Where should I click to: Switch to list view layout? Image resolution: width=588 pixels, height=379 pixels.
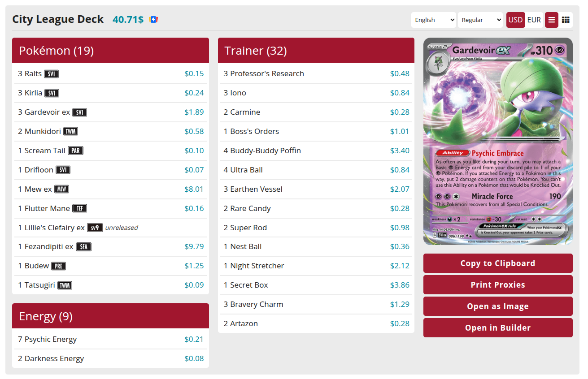point(552,20)
